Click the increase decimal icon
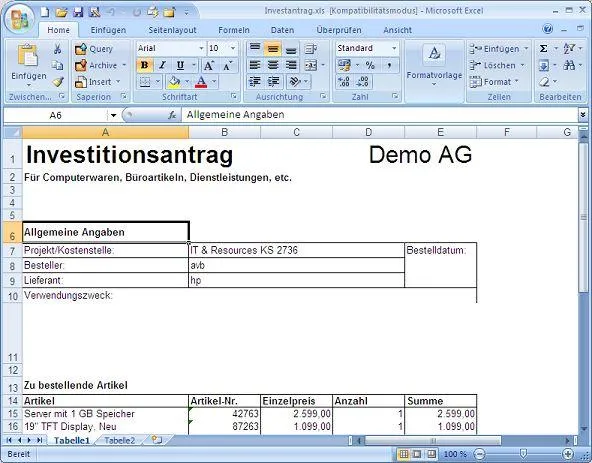This screenshot has width=592, height=463. pyautogui.click(x=344, y=82)
